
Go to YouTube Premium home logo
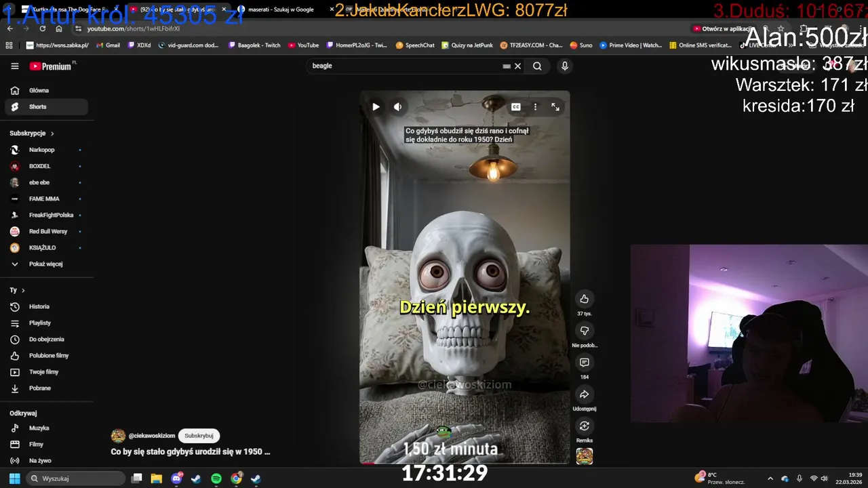click(x=50, y=66)
